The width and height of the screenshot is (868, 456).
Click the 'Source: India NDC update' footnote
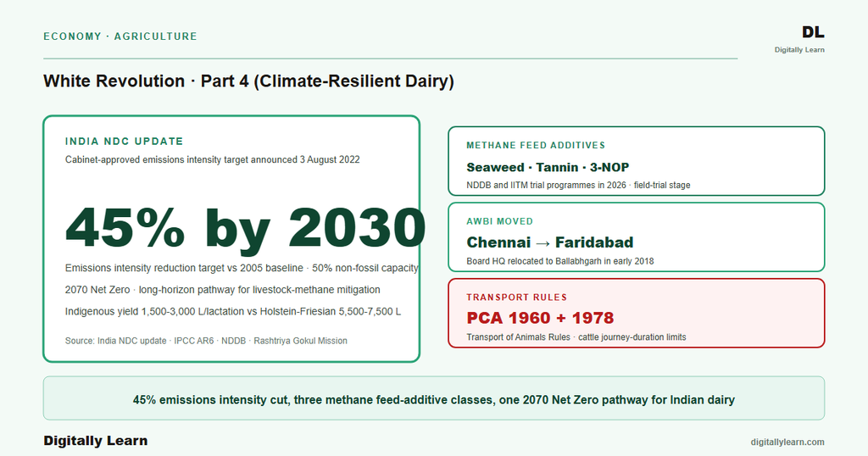[x=206, y=341]
